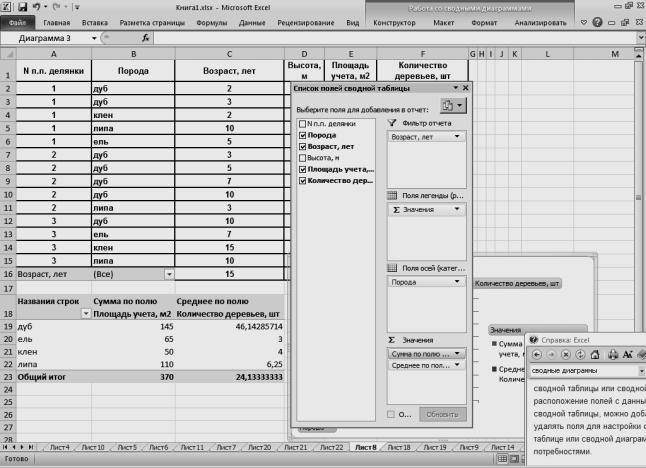Click in the formula bar input
This screenshot has width=646, height=468.
[x=396, y=38]
